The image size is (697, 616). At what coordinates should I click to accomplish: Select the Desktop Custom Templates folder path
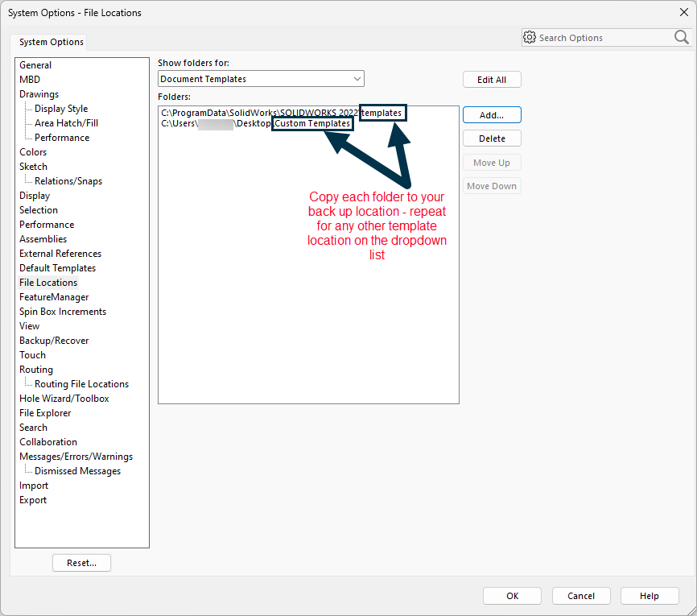[x=256, y=123]
